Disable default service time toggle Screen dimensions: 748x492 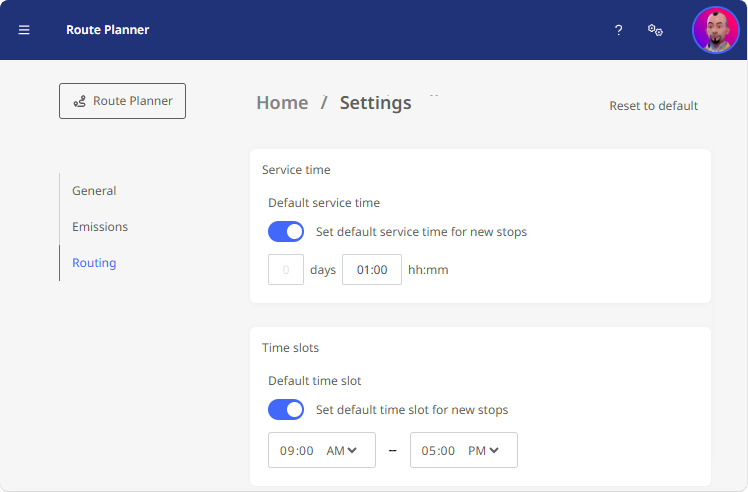(x=286, y=232)
